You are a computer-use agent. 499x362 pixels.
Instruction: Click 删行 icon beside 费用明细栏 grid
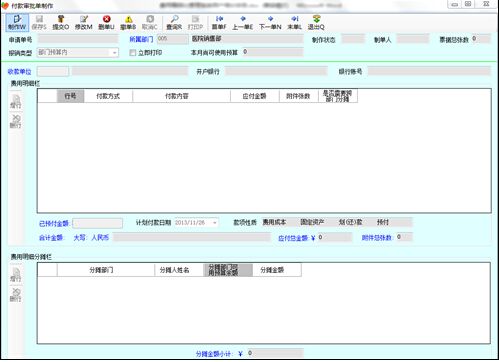pyautogui.click(x=16, y=121)
